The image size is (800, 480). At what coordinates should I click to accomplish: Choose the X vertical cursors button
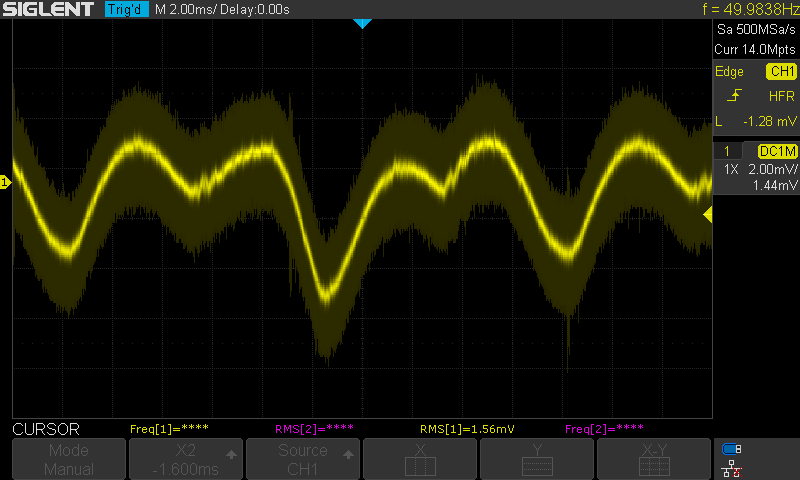click(420, 459)
